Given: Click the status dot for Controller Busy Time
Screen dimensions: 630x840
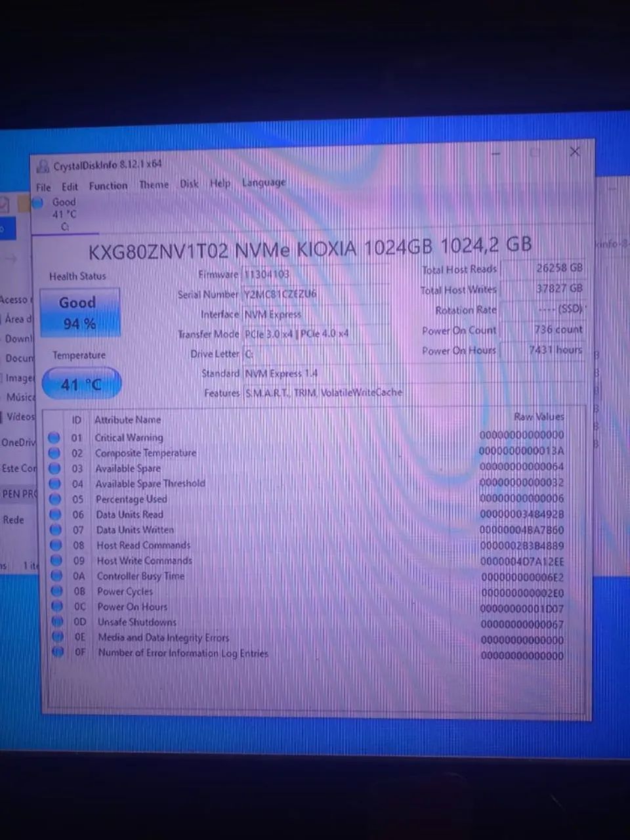Looking at the screenshot, I should click(x=57, y=576).
